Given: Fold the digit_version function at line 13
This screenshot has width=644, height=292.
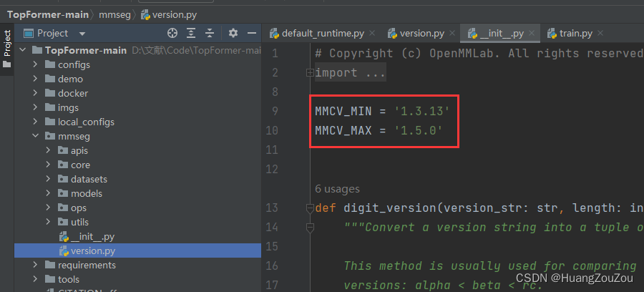Looking at the screenshot, I should coord(310,208).
